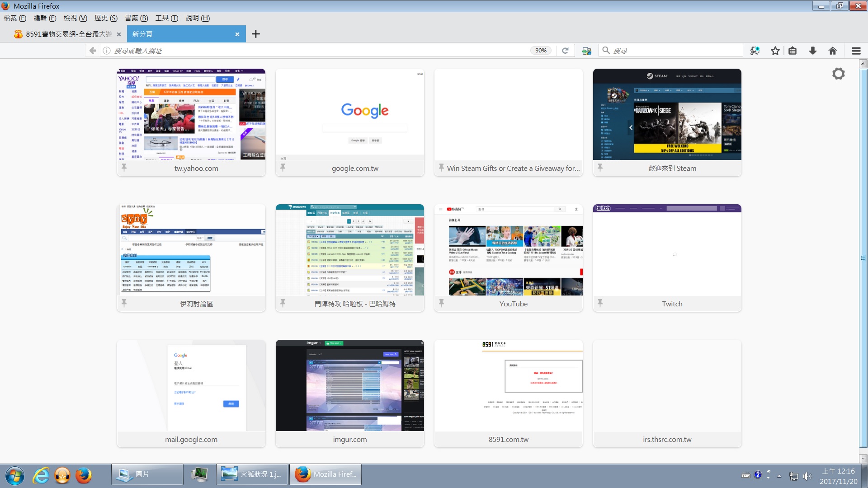This screenshot has height=488, width=868.
Task: Click the Home toolbar icon
Action: [832, 51]
